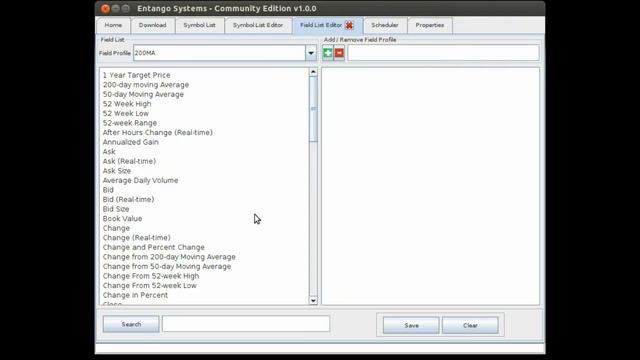This screenshot has width=640, height=360.
Task: Select 'Change From 52-week High' field
Action: [x=151, y=276]
